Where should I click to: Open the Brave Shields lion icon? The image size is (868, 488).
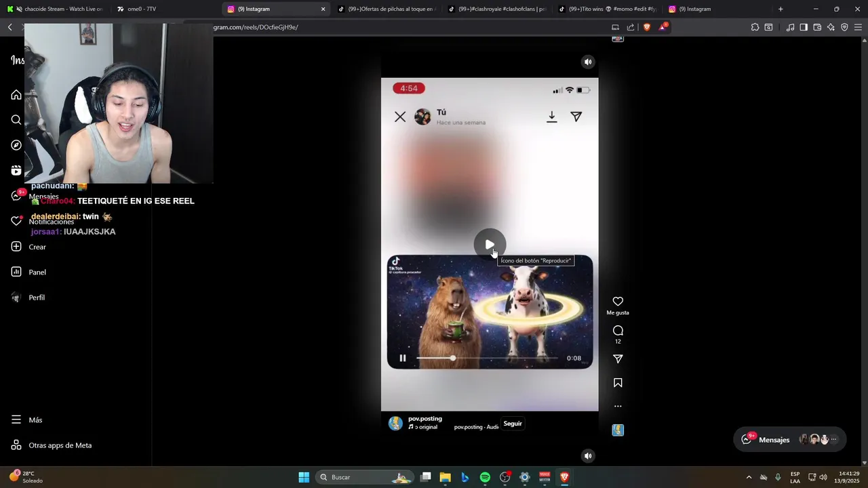click(646, 27)
